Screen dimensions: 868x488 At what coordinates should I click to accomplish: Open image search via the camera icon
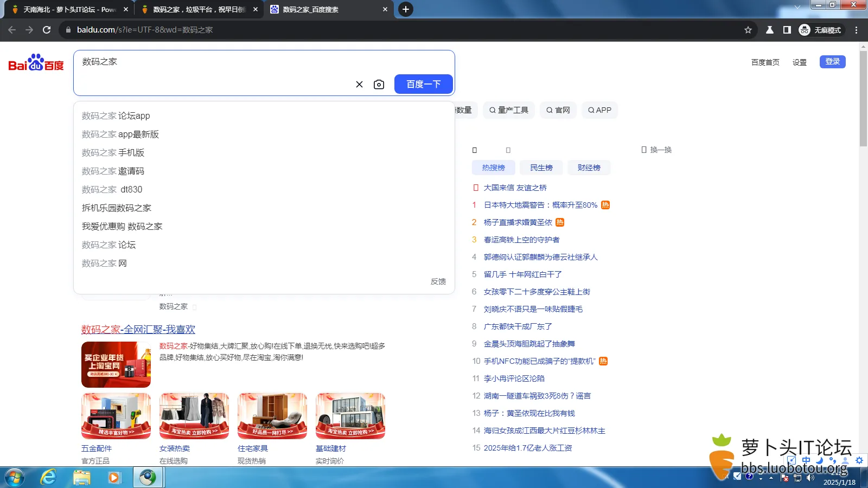tap(379, 84)
